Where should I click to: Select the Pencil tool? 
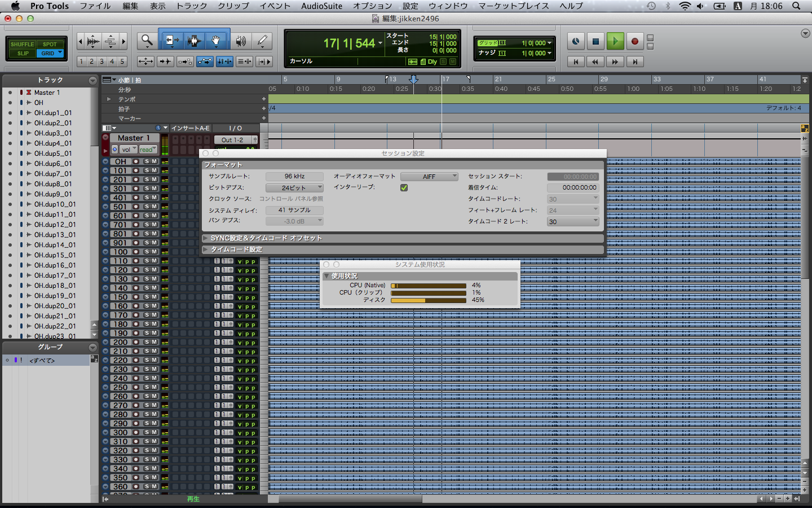coord(262,41)
